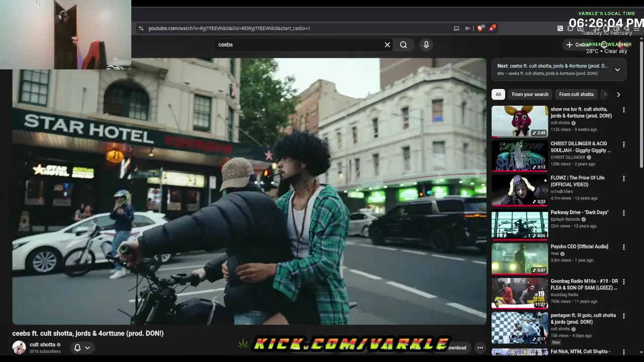Click 'Parkway Drive - "Dark Days"' title
644x362 pixels.
(x=580, y=213)
